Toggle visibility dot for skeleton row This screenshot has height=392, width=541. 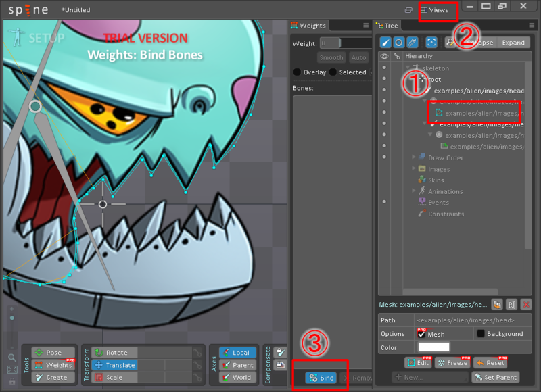384,68
